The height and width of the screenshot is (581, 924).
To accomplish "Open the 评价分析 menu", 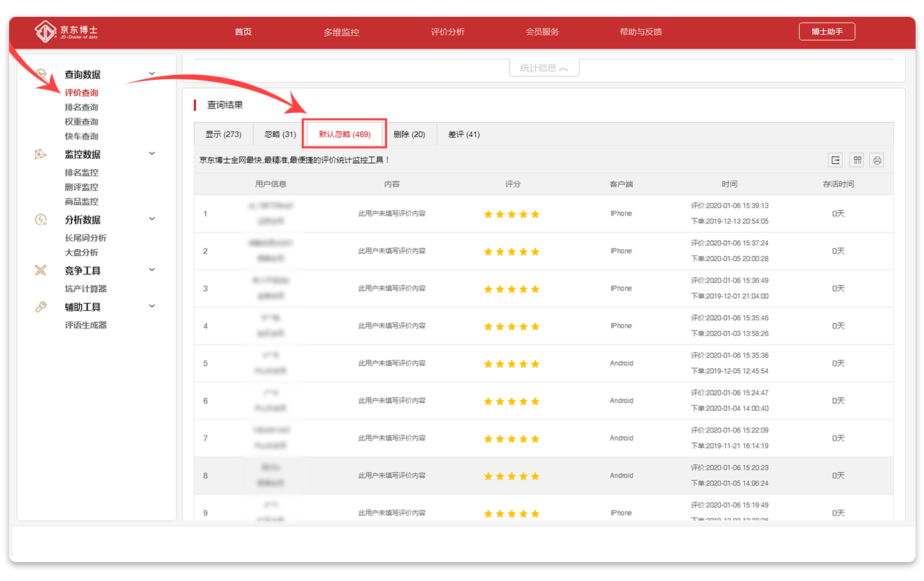I will click(448, 32).
